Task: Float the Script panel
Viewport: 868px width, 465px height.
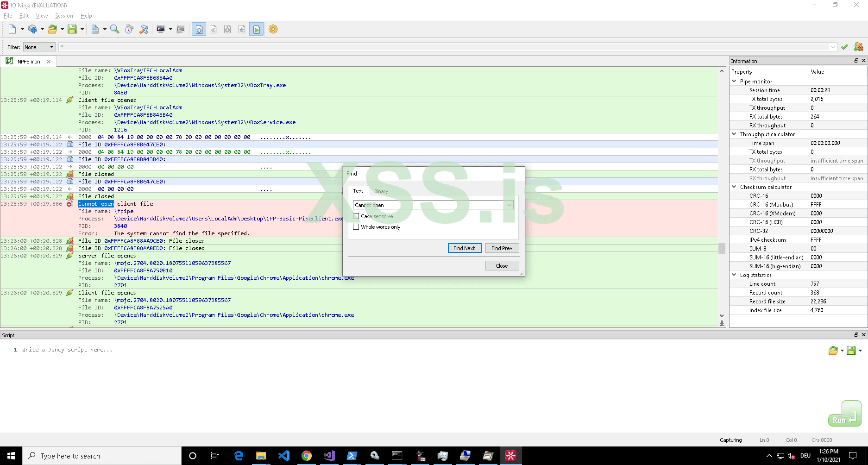Action: pyautogui.click(x=856, y=335)
